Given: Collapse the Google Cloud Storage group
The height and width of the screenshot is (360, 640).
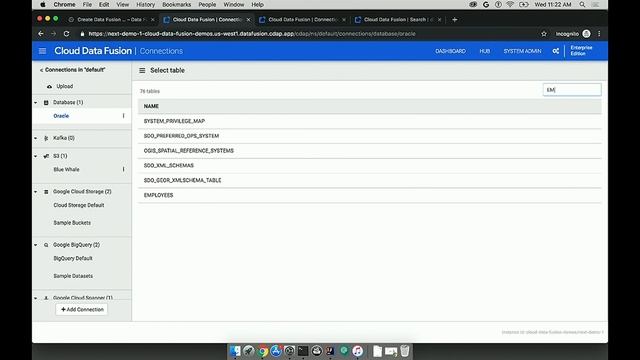Looking at the screenshot, I should click(x=36, y=191).
